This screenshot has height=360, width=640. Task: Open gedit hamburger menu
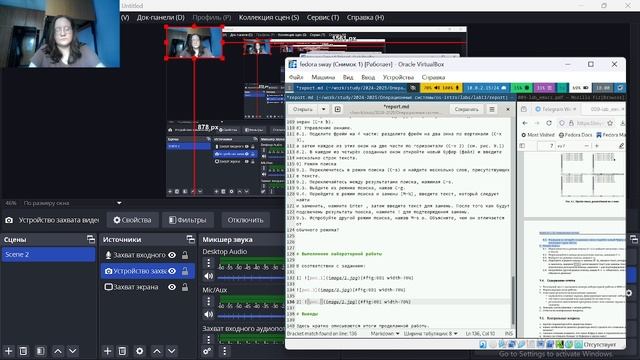[x=492, y=109]
